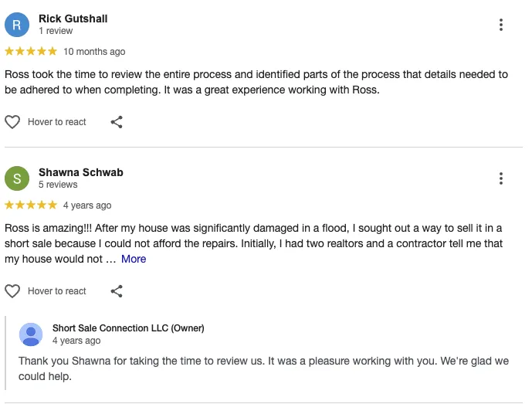Click Shawna Schwab's '5 reviews' count

tap(58, 185)
